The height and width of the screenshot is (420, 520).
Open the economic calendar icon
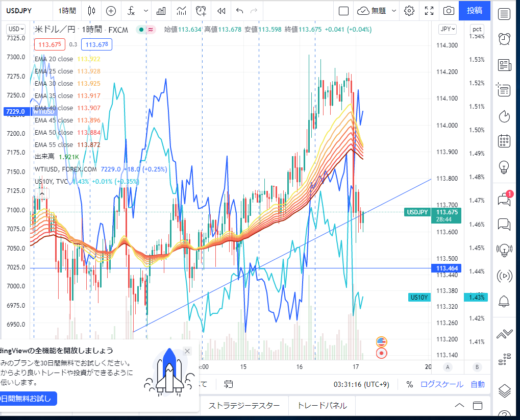pyautogui.click(x=504, y=141)
